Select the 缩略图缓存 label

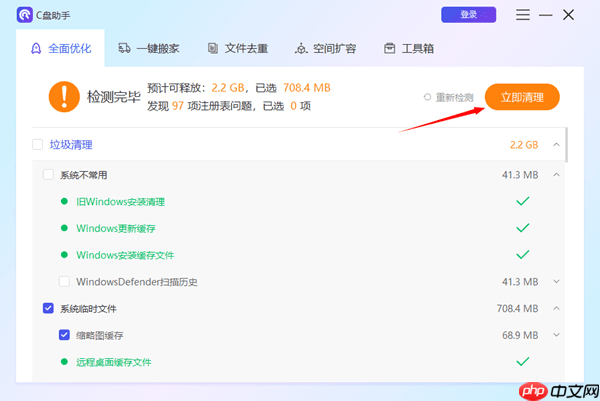99,335
